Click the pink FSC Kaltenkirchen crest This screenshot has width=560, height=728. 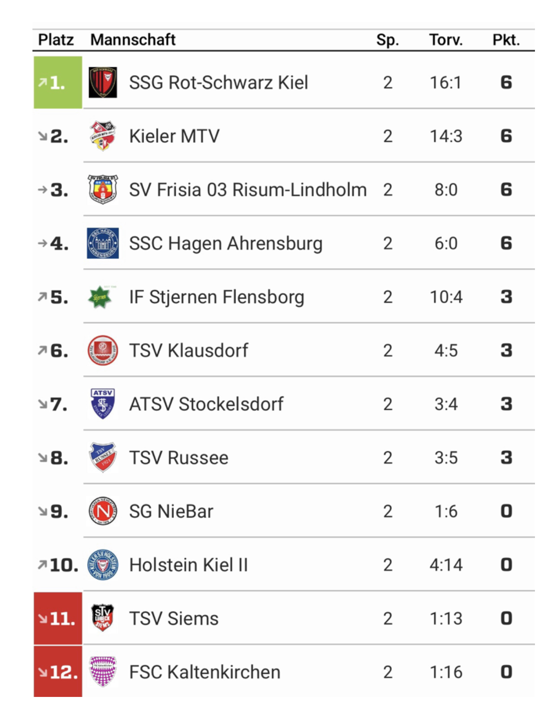point(102,671)
